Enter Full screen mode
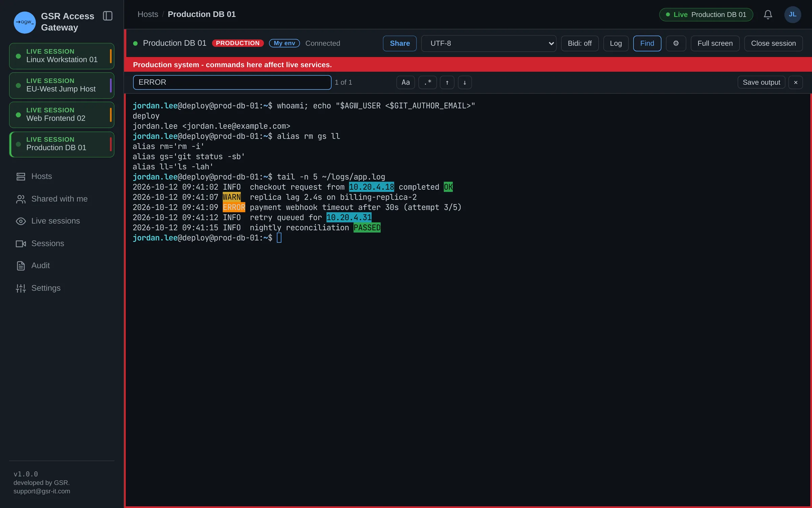 [x=715, y=43]
